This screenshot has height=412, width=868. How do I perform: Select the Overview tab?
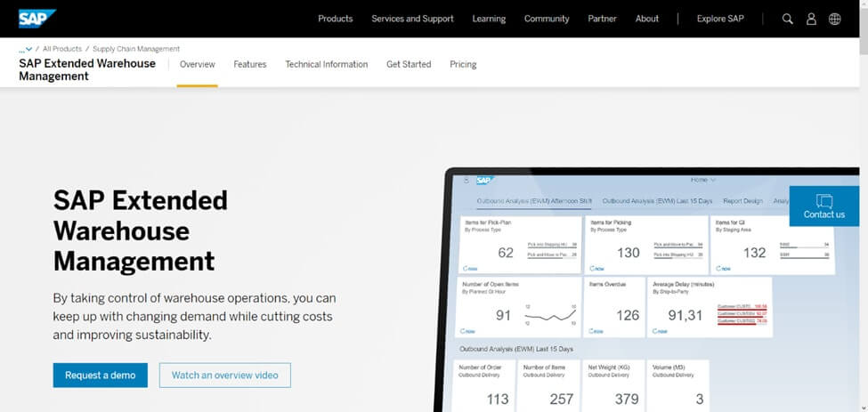197,64
